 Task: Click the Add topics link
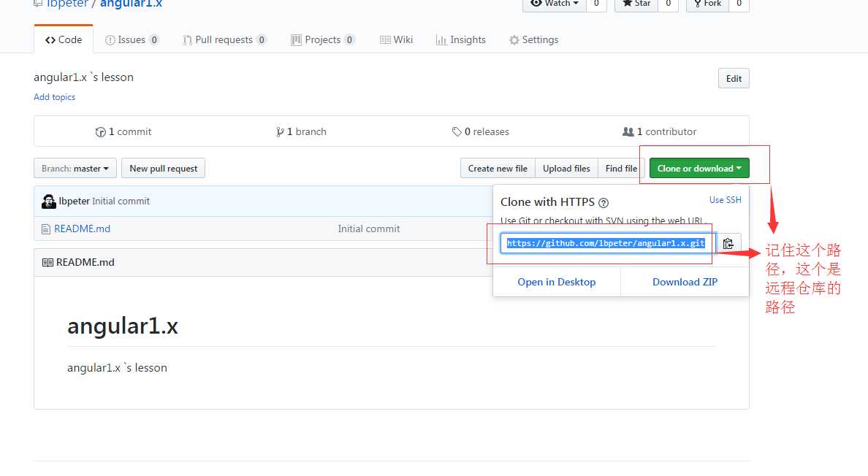[x=54, y=97]
